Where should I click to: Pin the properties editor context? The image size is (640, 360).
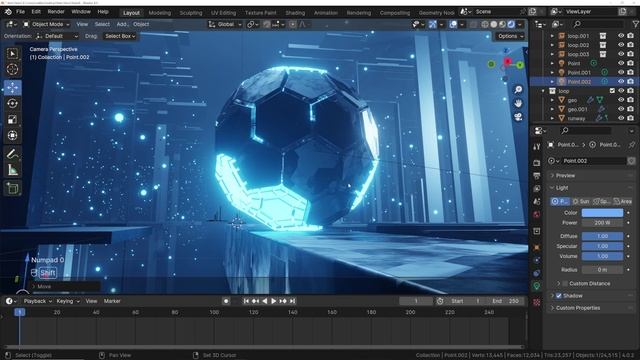click(632, 144)
